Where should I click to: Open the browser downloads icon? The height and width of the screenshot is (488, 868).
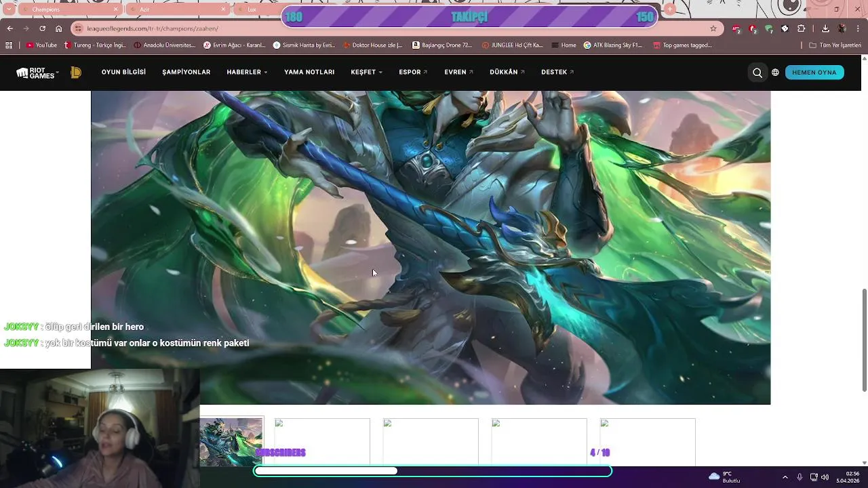[x=825, y=28]
